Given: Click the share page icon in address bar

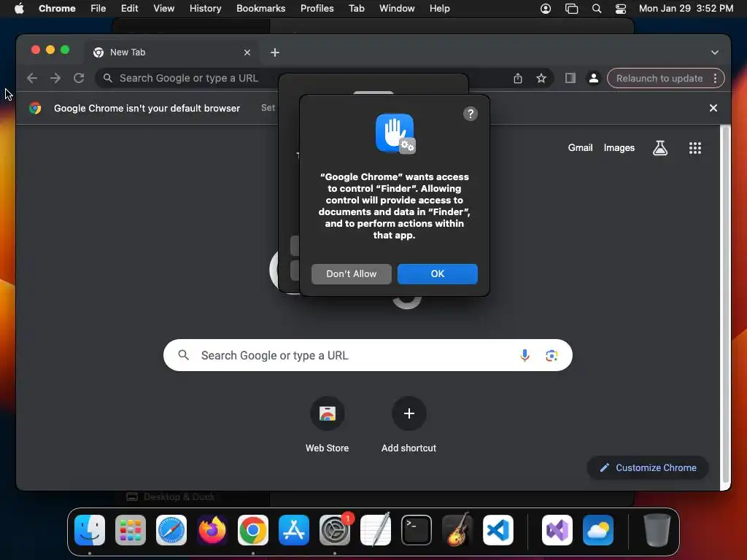Looking at the screenshot, I should (518, 79).
